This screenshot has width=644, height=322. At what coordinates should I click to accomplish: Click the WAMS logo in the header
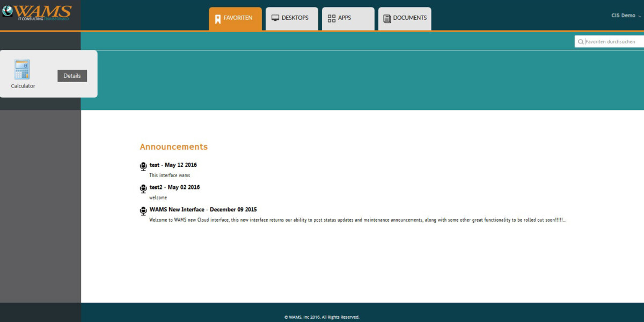pos(36,13)
